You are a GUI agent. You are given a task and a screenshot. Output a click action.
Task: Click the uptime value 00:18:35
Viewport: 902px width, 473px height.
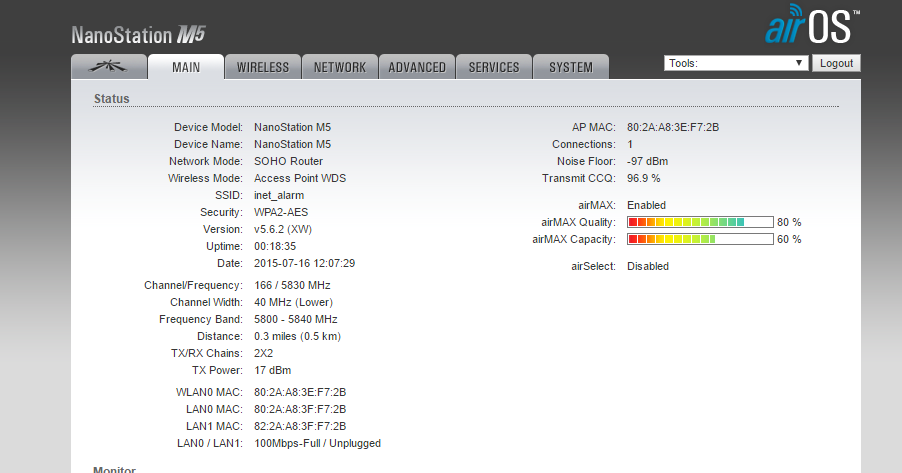[275, 246]
